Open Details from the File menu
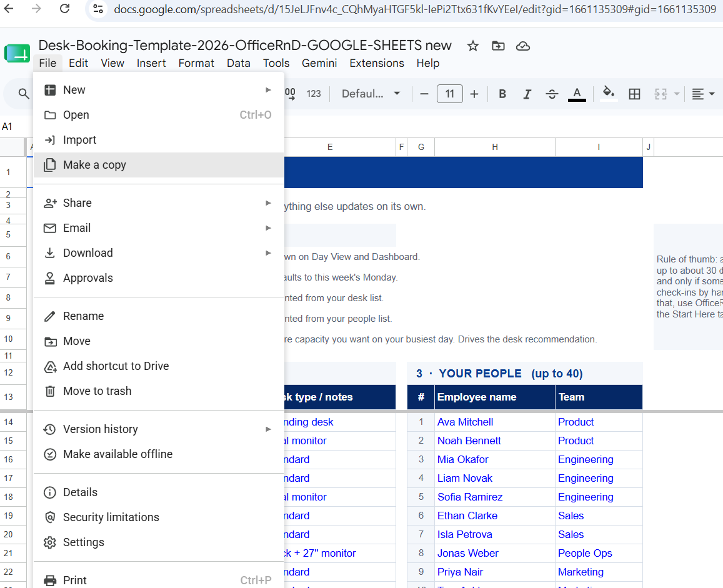Viewport: 723px width, 588px height. point(159,492)
